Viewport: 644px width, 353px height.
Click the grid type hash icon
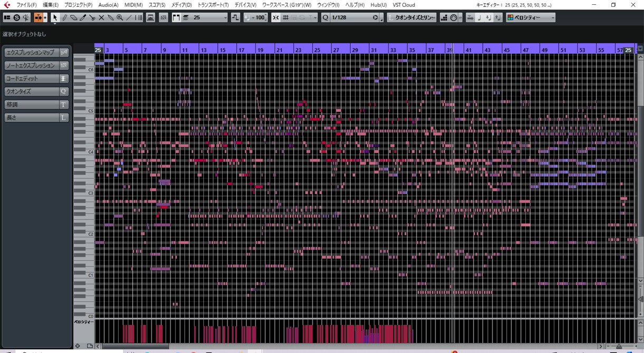click(x=286, y=17)
